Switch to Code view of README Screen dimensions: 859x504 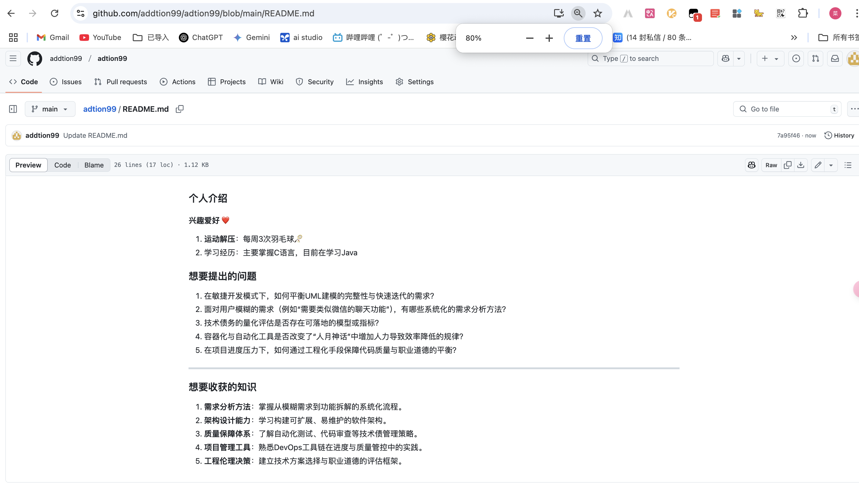coord(62,165)
